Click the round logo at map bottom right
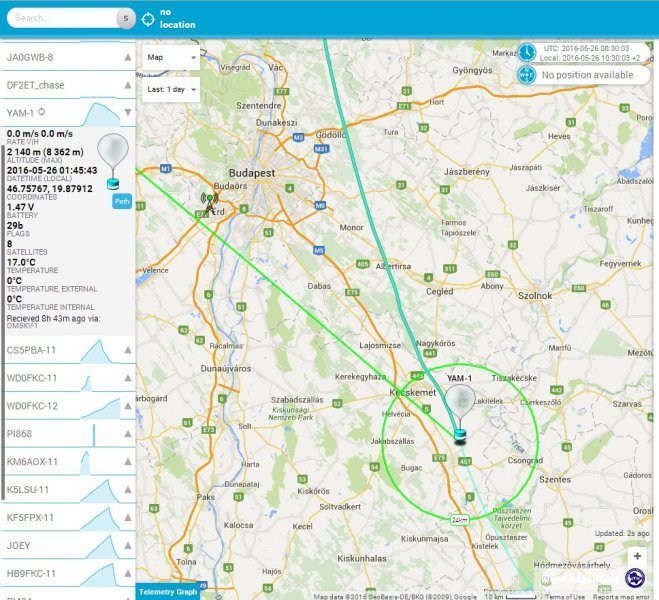The width and height of the screenshot is (659, 600). pyautogui.click(x=635, y=578)
